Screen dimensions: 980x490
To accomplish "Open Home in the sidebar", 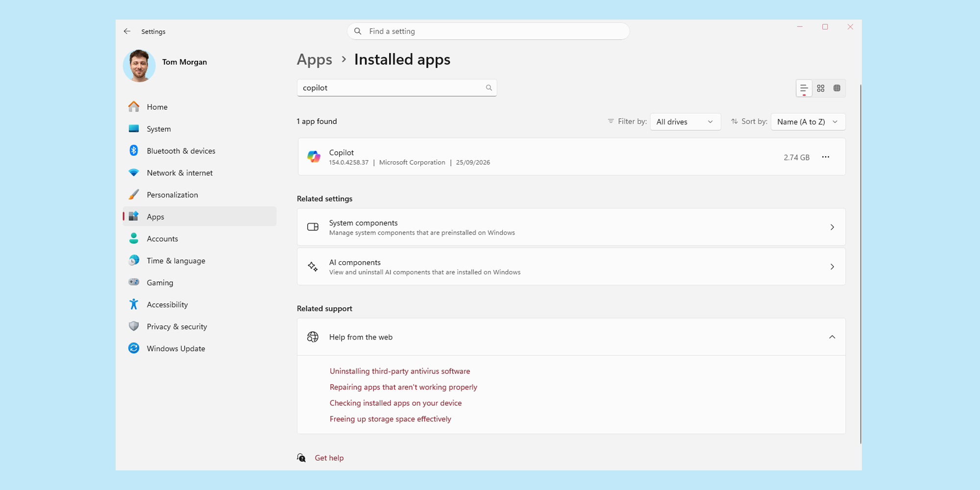I will tap(199, 107).
